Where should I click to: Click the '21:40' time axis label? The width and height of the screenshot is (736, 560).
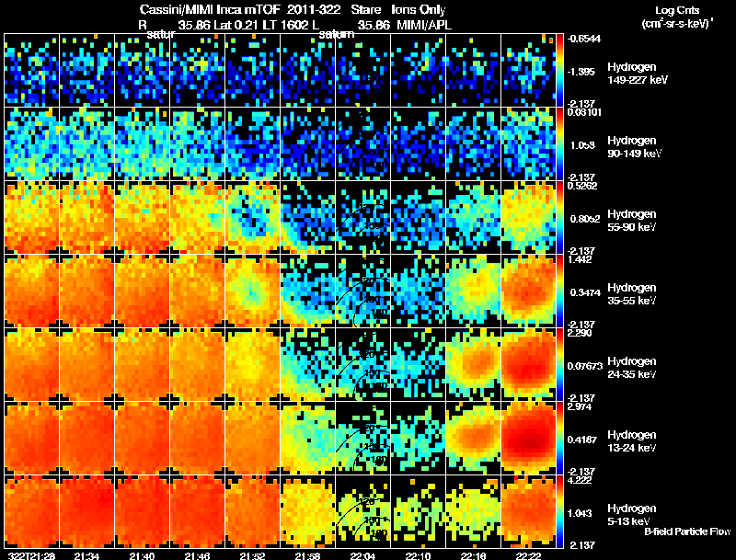tap(142, 555)
